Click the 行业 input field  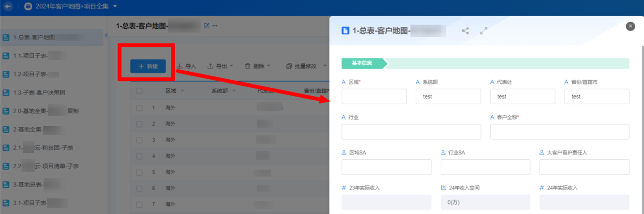tap(411, 132)
